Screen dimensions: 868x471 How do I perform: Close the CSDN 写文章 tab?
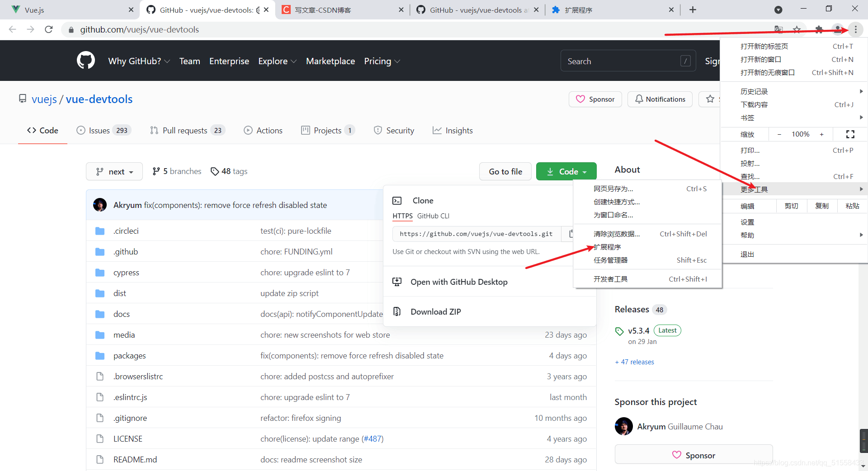[401, 9]
